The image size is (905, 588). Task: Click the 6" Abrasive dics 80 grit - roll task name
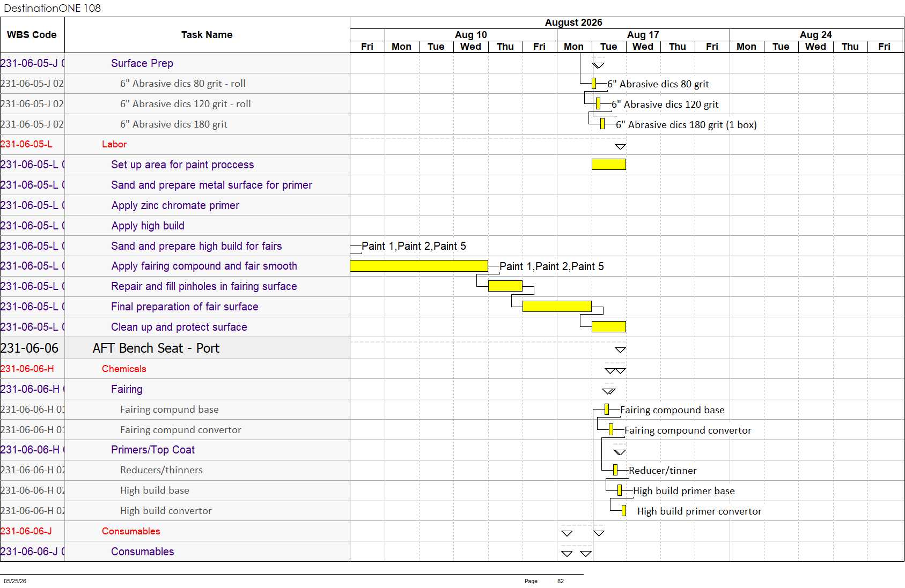pyautogui.click(x=182, y=84)
